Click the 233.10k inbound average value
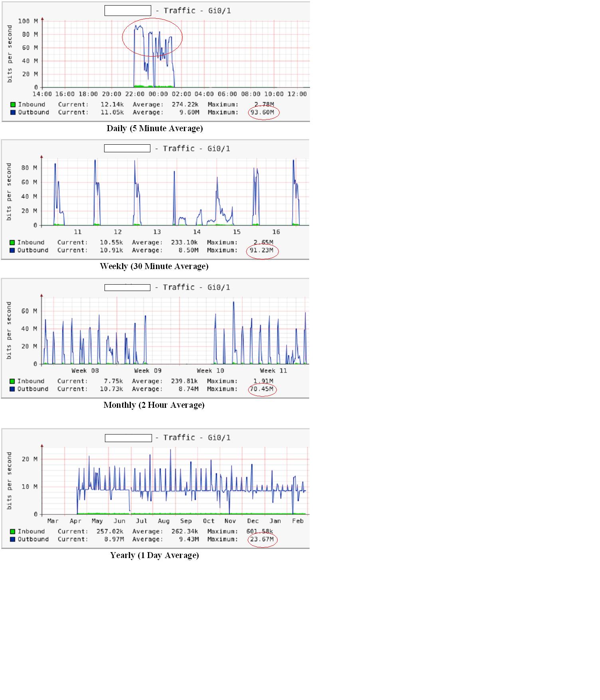The height and width of the screenshot is (700, 600). click(184, 243)
